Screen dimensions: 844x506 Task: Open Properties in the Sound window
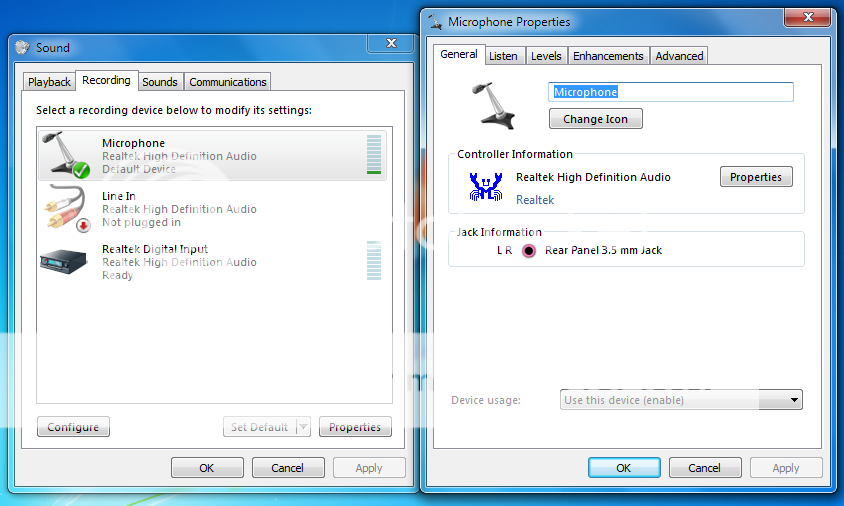pyautogui.click(x=355, y=427)
